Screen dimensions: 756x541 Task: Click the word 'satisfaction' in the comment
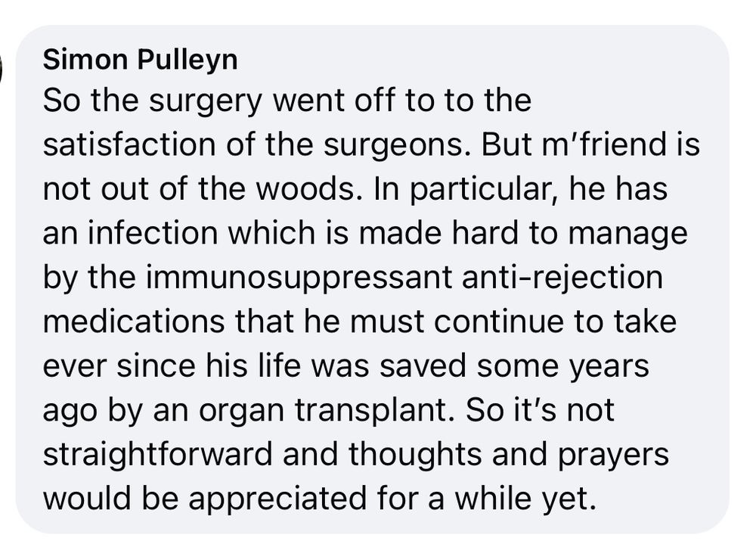pyautogui.click(x=129, y=144)
